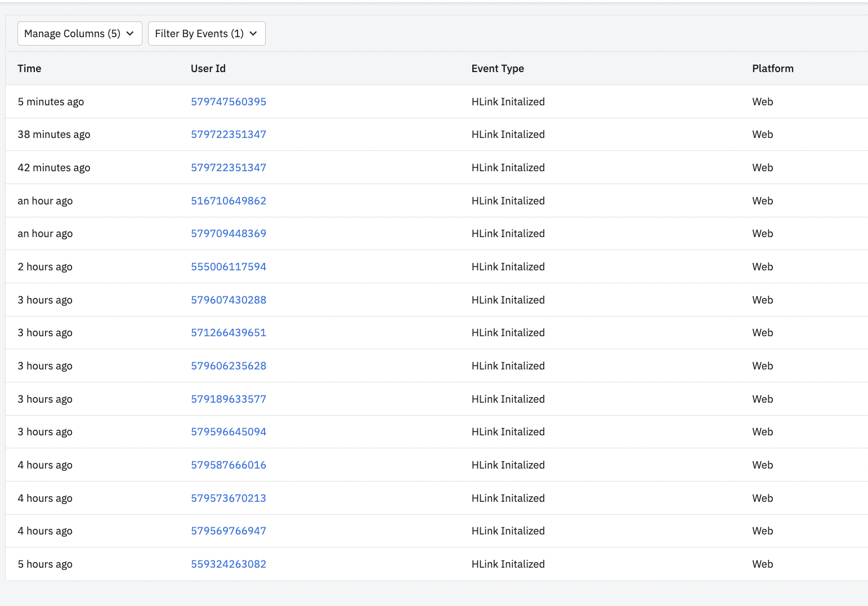Screen dimensions: 868x606
Task: Open user ID link 579587666016
Action: tap(229, 465)
